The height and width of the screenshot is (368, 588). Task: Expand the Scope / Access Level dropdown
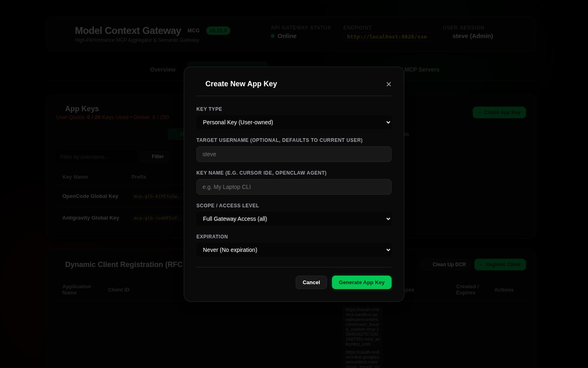(x=294, y=219)
